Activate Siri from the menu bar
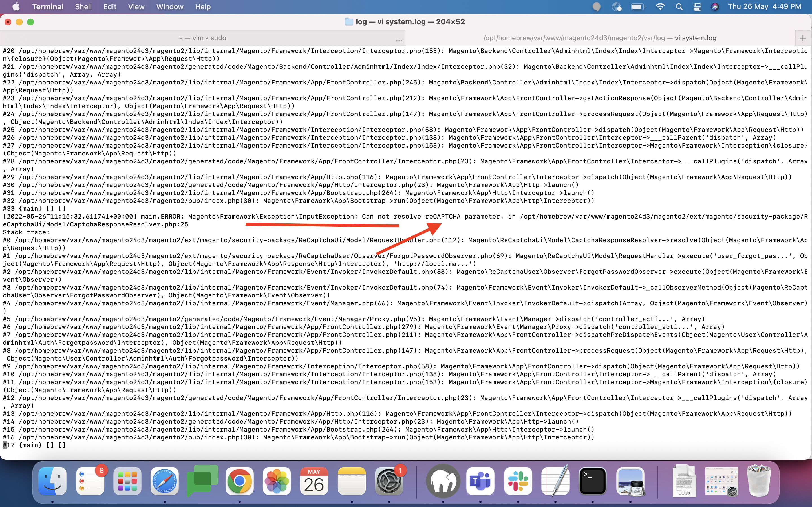The height and width of the screenshot is (507, 812). click(x=715, y=6)
